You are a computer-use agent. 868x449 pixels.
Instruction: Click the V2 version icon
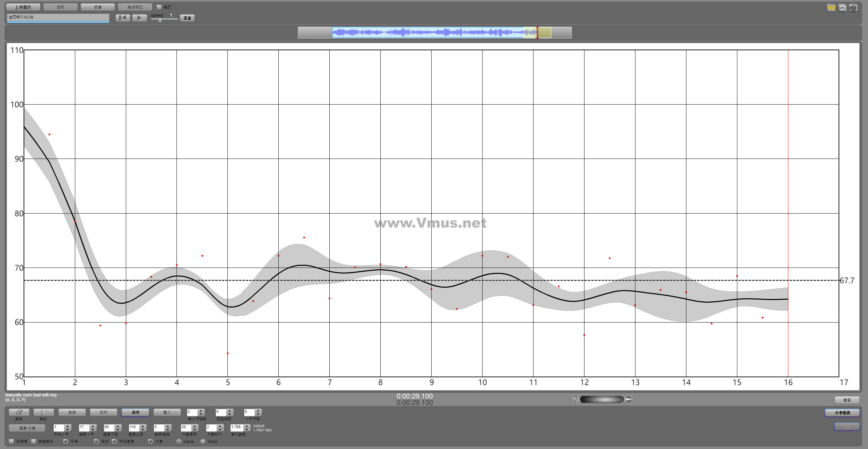(831, 8)
